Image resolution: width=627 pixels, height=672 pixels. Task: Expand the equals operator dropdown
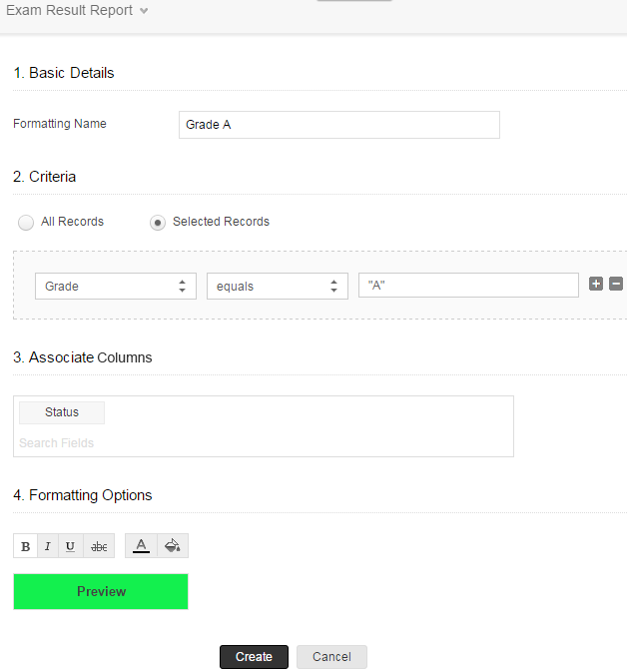[277, 286]
